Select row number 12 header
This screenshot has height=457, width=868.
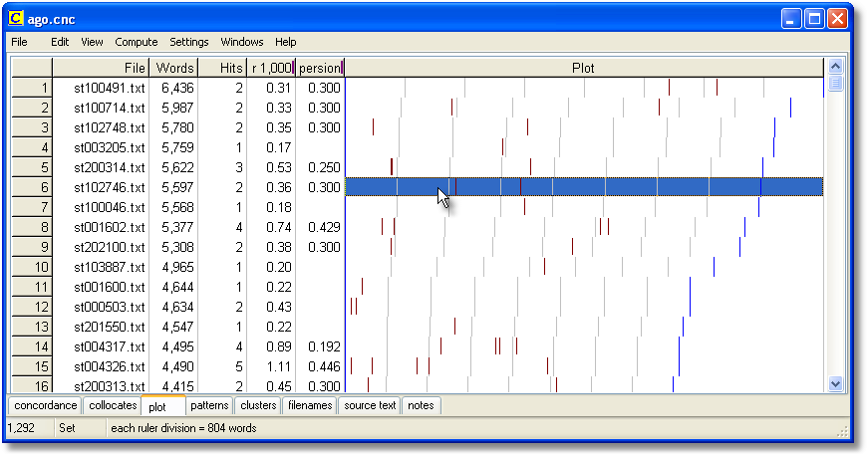pos(32,307)
